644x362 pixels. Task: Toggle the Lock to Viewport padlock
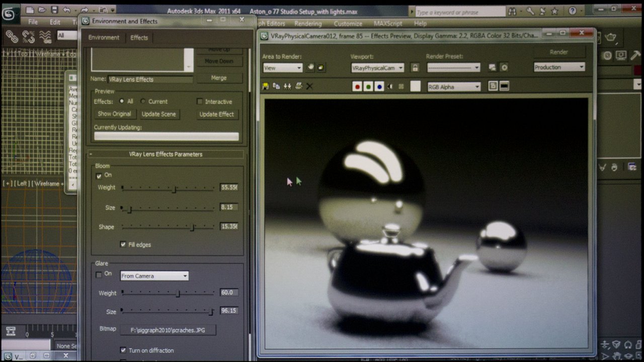click(x=415, y=67)
